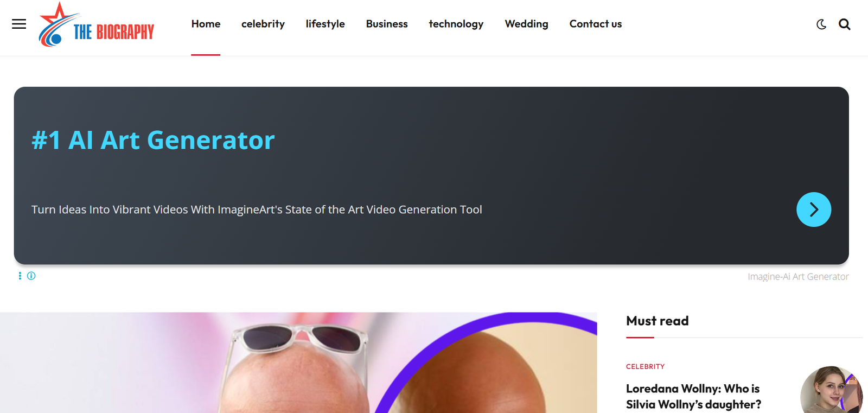This screenshot has height=413, width=868.
Task: Open the celebrity menu item
Action: tap(263, 24)
